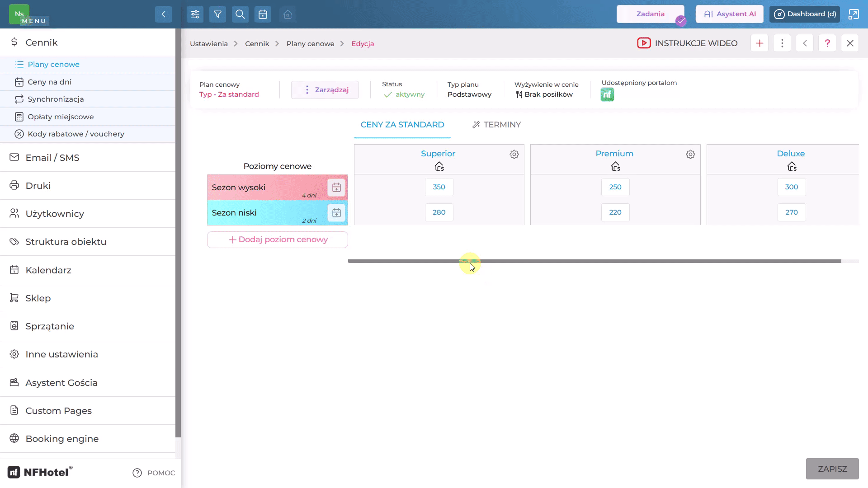Open the filter funnel icon in toolbar
868x488 pixels.
click(x=217, y=14)
